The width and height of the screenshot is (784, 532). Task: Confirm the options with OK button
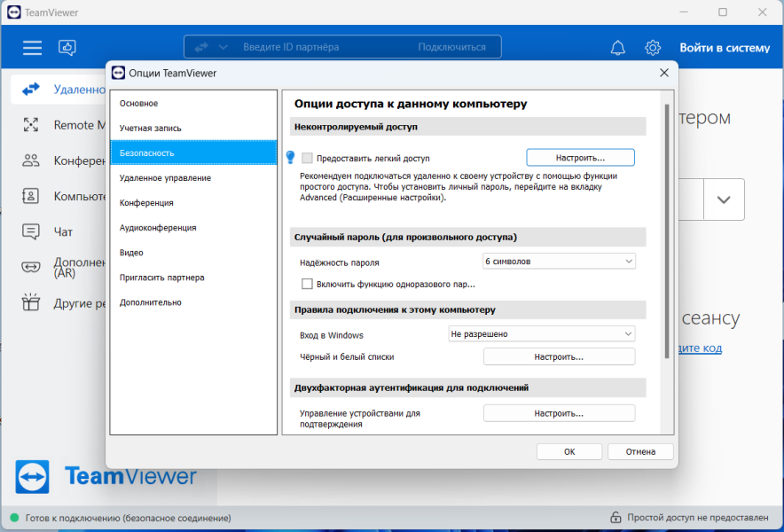coord(569,451)
